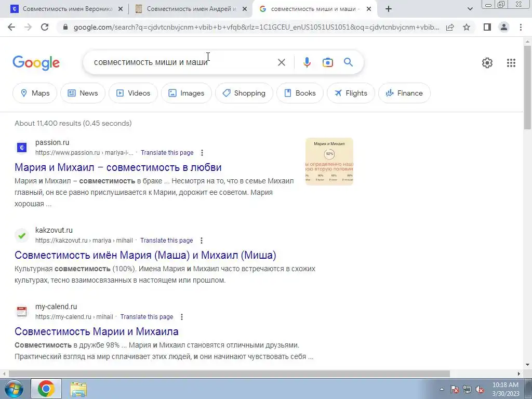Image resolution: width=532 pixels, height=399 pixels.
Task: Open a new browser tab
Action: [x=389, y=9]
